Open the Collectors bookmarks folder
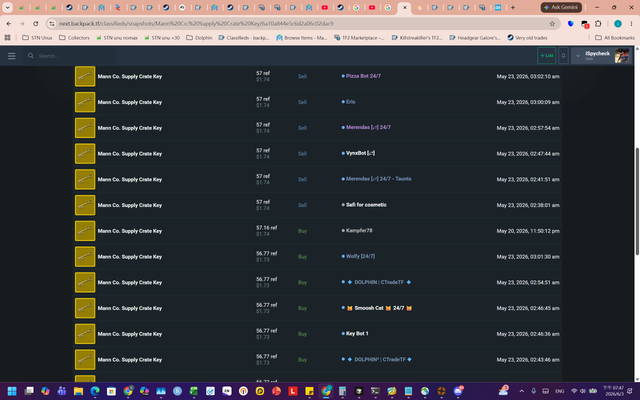 coord(74,38)
